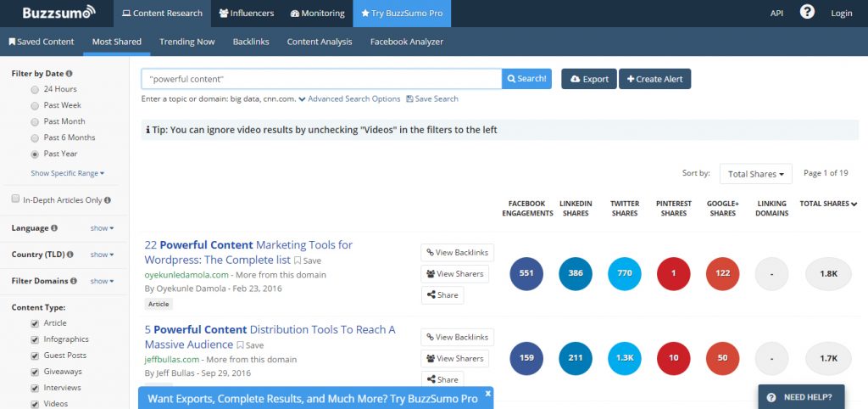The width and height of the screenshot is (868, 409).
Task: Click Facebook engagements circle showing 159
Action: point(526,359)
